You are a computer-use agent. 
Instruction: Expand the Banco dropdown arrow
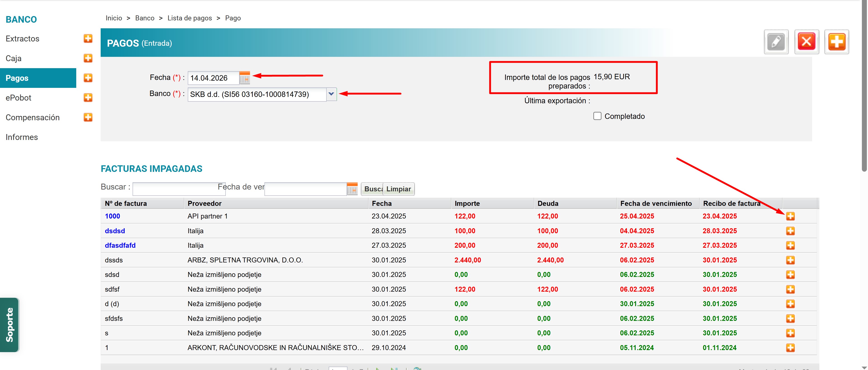[331, 94]
